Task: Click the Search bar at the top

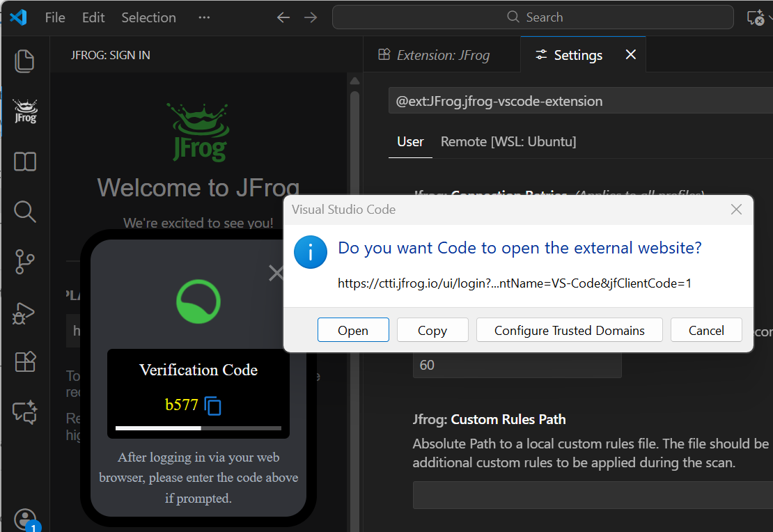Action: [533, 17]
